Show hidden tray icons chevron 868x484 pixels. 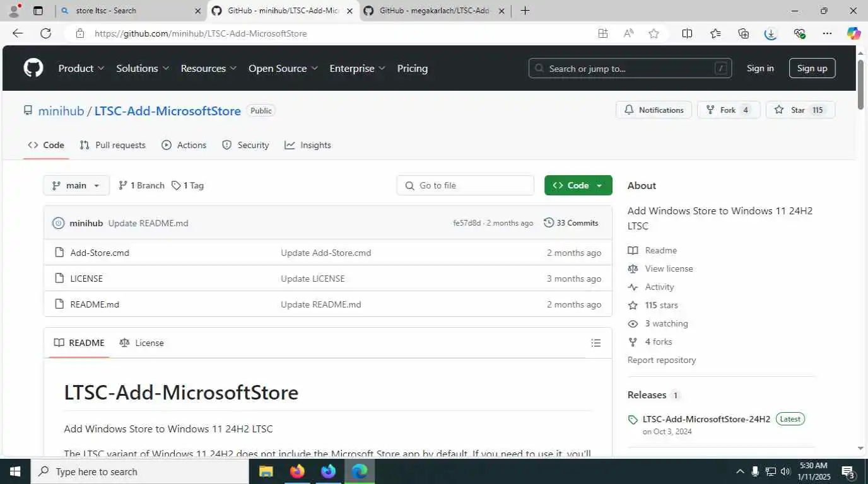pos(740,471)
